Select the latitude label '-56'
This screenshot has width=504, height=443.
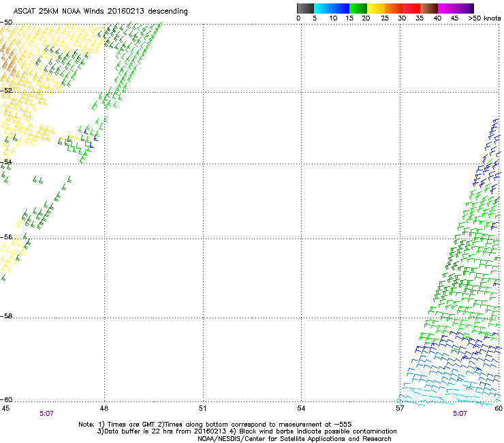point(6,237)
